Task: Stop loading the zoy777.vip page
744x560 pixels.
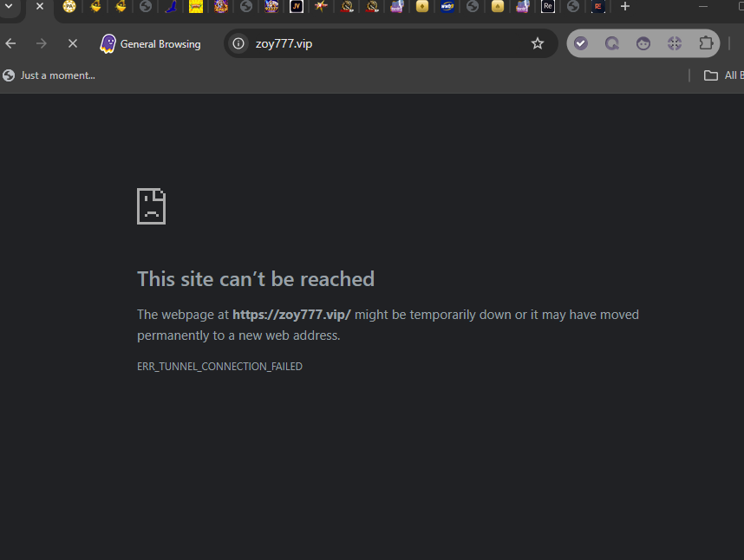Action: 73,43
